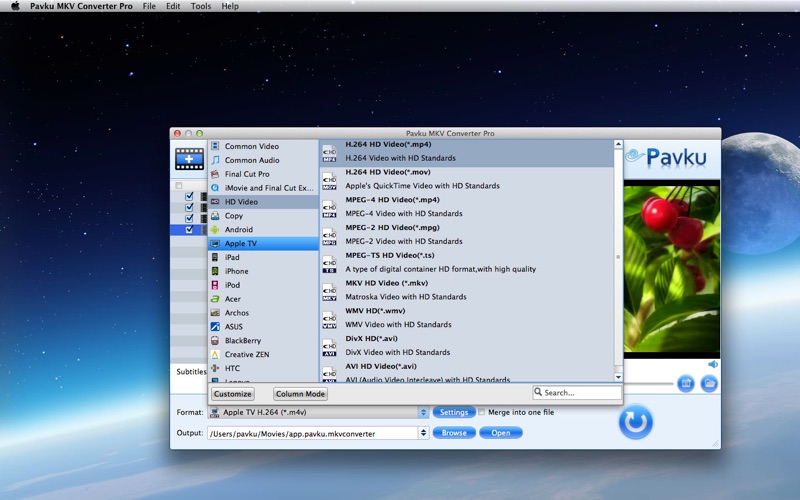Click the H.264 HD MOV format icon
The height and width of the screenshot is (500, 800).
coord(330,181)
